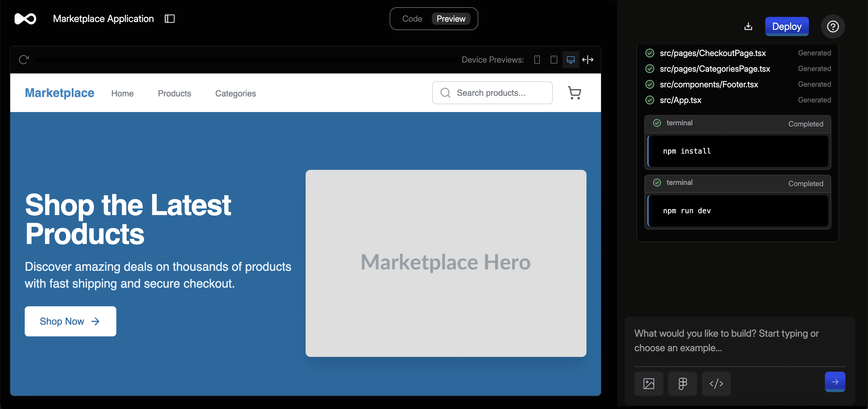Expand the npm install terminal block
Viewport: 868px width, 409px height.
click(737, 123)
